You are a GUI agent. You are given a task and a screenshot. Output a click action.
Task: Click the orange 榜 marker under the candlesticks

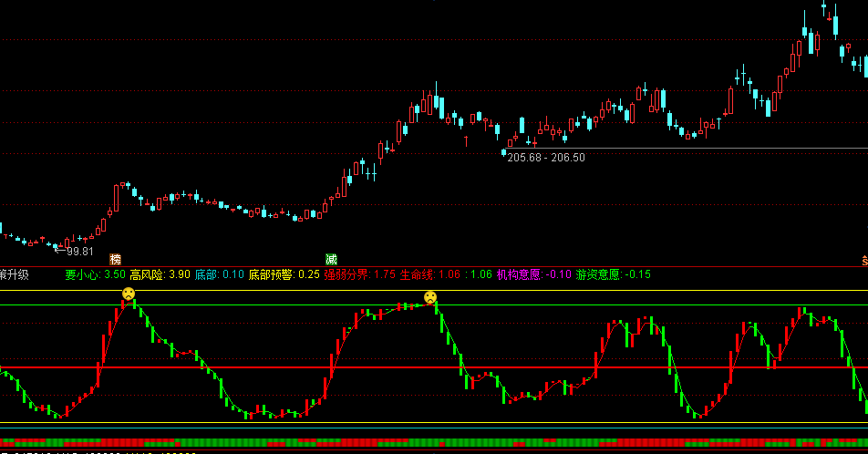(115, 259)
